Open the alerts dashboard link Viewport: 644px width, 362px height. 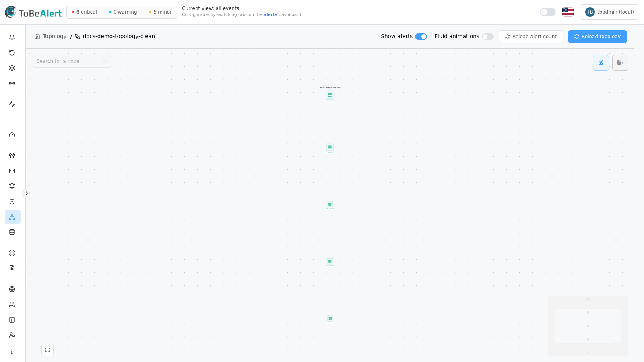[270, 15]
